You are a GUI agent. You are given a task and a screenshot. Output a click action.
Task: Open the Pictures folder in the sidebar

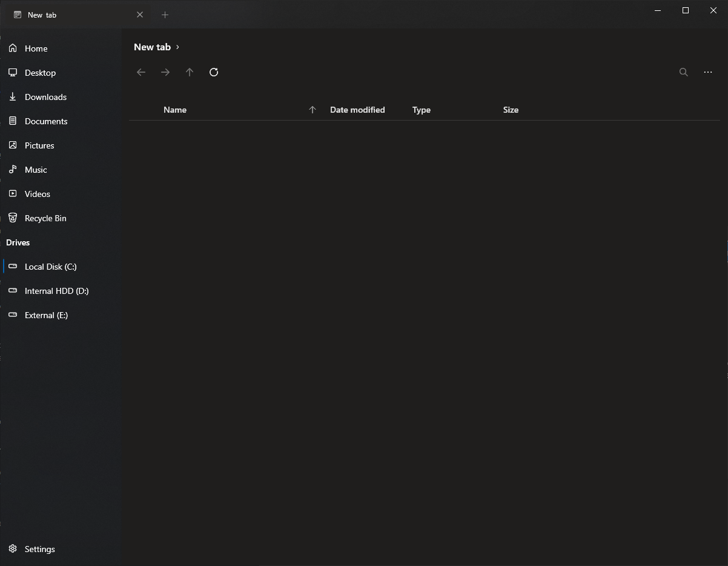(x=61, y=145)
